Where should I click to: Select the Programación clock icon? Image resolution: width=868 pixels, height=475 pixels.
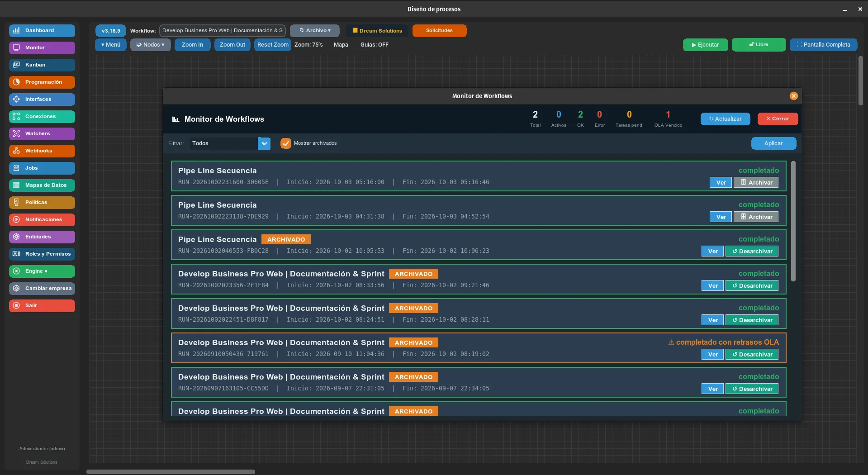coord(16,82)
